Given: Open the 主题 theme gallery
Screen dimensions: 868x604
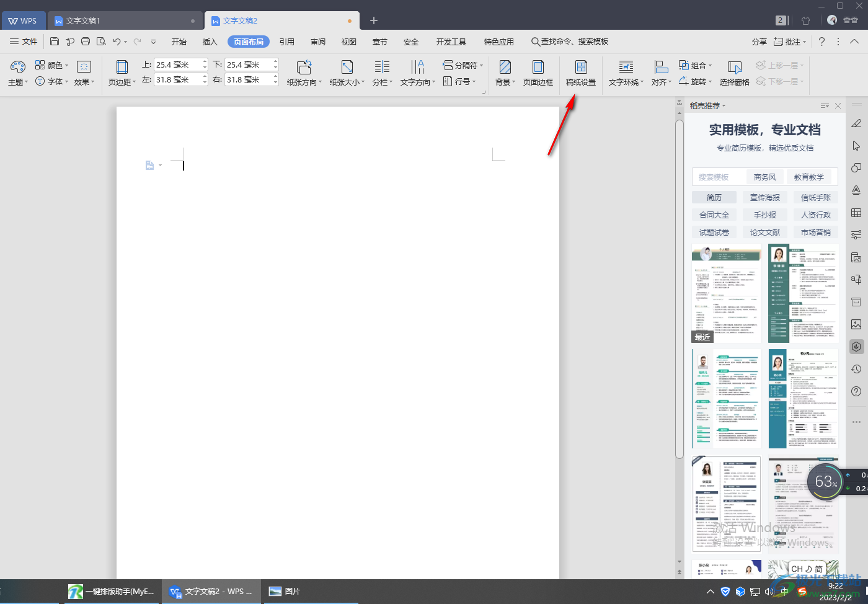Looking at the screenshot, I should [x=18, y=73].
